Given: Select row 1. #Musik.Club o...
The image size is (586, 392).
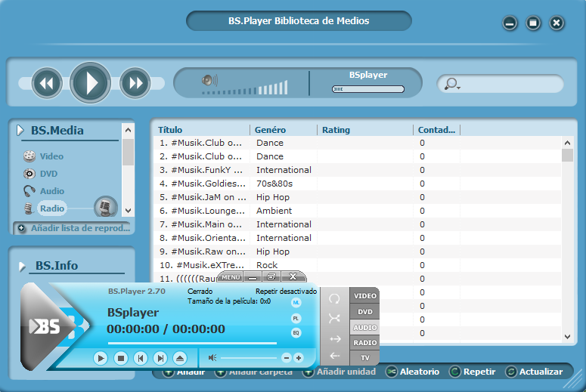Looking at the screenshot, I should (x=358, y=143).
